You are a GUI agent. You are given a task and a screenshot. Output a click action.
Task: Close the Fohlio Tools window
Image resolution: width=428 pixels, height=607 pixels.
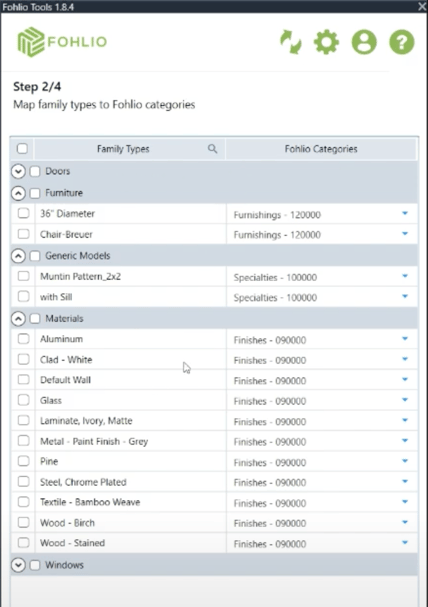point(422,6)
